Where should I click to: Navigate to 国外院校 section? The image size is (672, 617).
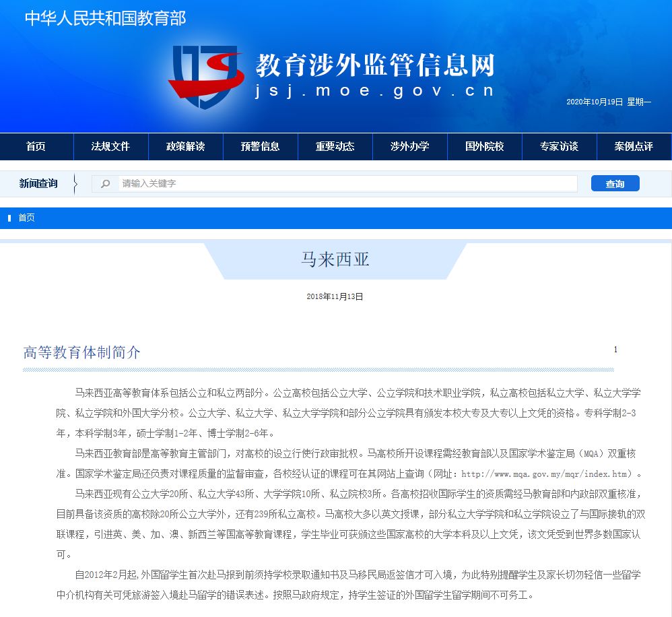coord(485,147)
